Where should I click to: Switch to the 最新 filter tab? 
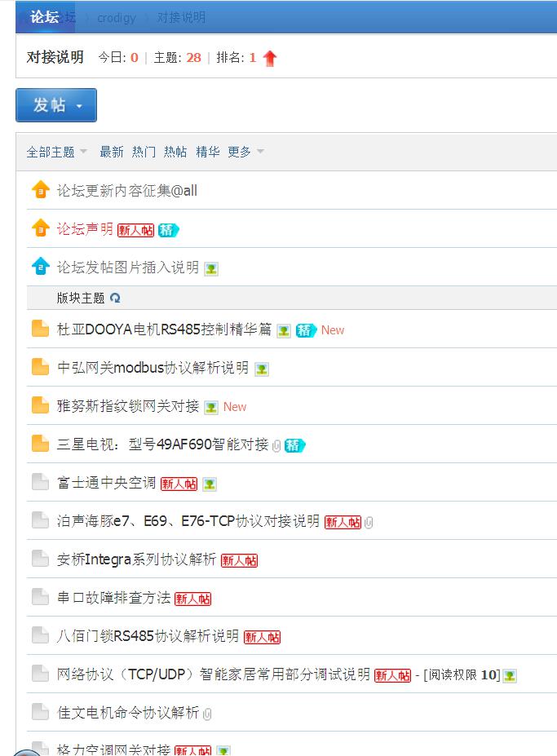click(112, 152)
